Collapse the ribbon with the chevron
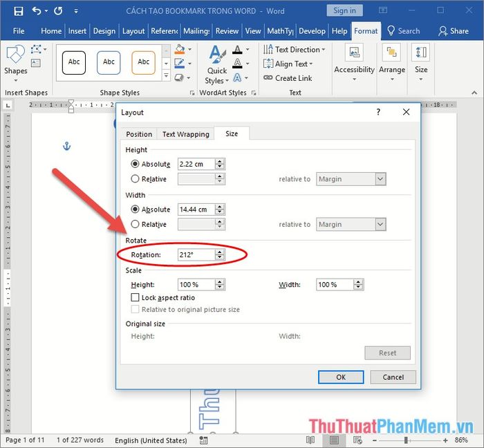This screenshot has width=484, height=448. coord(474,93)
